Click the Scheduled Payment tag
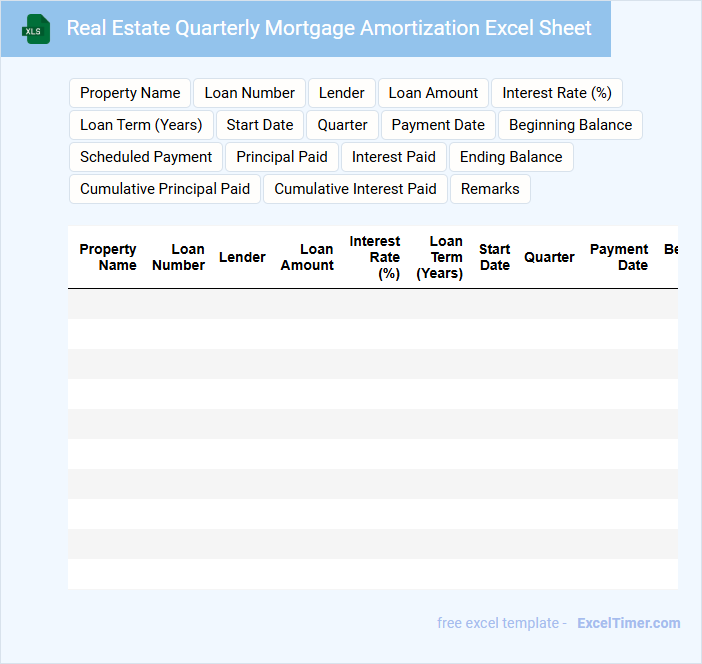 (x=146, y=157)
